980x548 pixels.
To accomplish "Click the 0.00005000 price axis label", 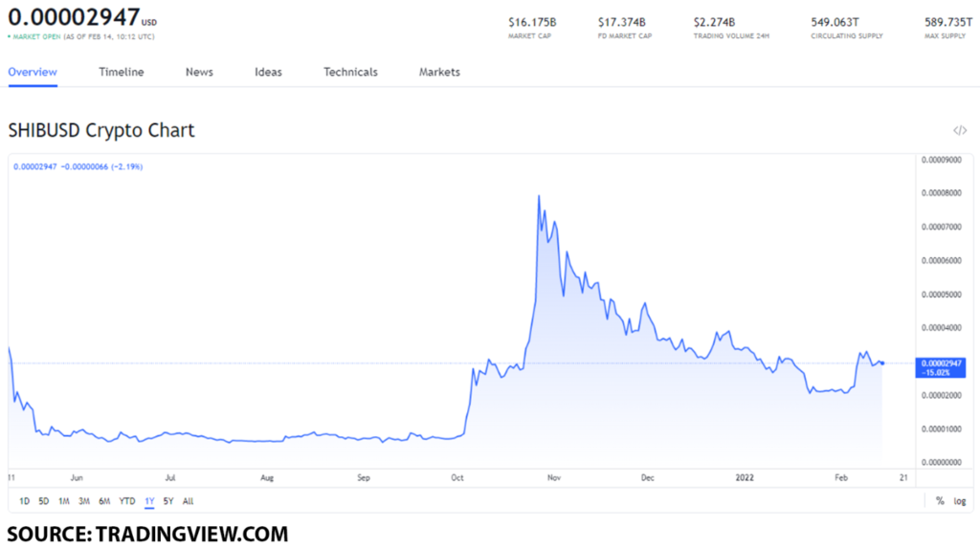I will pos(942,295).
